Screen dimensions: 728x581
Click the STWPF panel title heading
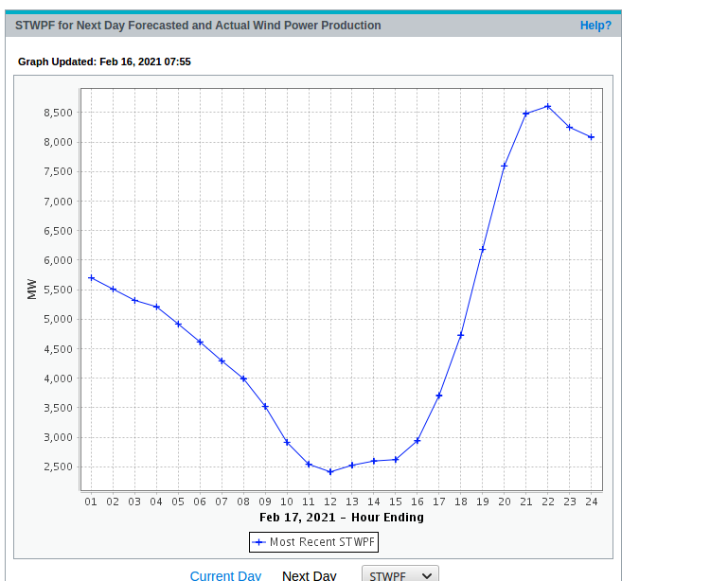pyautogui.click(x=198, y=26)
